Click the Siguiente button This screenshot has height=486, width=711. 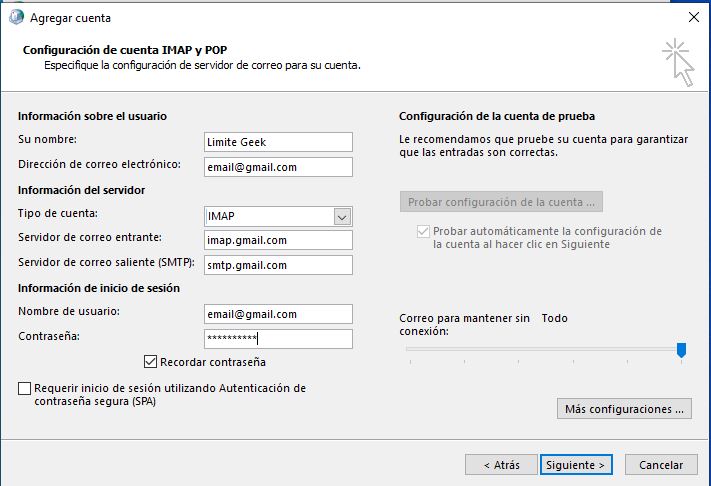click(x=576, y=465)
